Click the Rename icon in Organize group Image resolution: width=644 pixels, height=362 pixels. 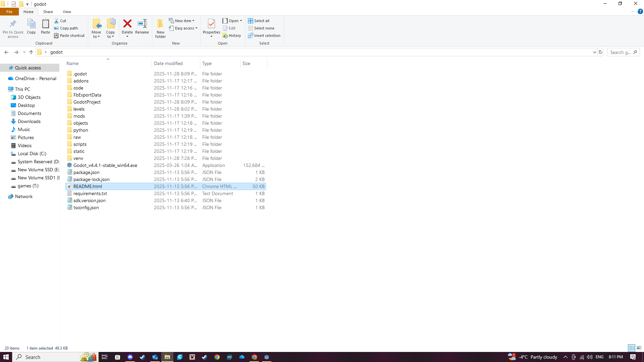tap(142, 24)
